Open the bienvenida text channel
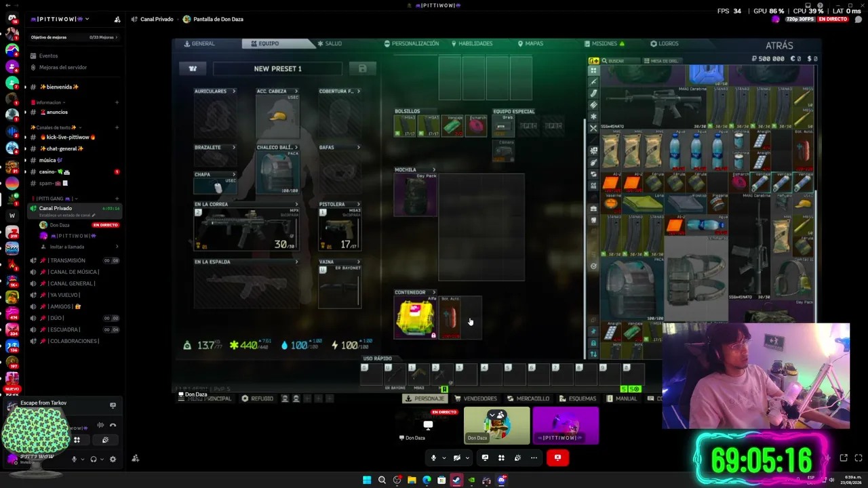Image resolution: width=868 pixels, height=488 pixels. pyautogui.click(x=60, y=87)
